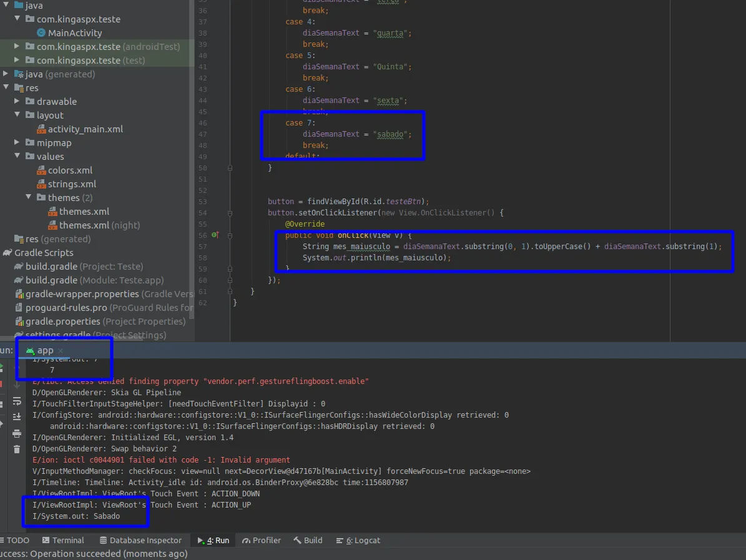Click the activity_main.xml file icon
This screenshot has height=560, width=746.
[41, 129]
